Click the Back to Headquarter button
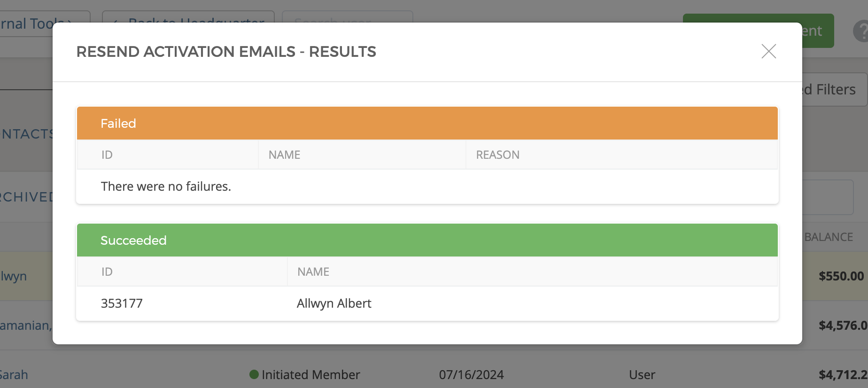 [188, 18]
